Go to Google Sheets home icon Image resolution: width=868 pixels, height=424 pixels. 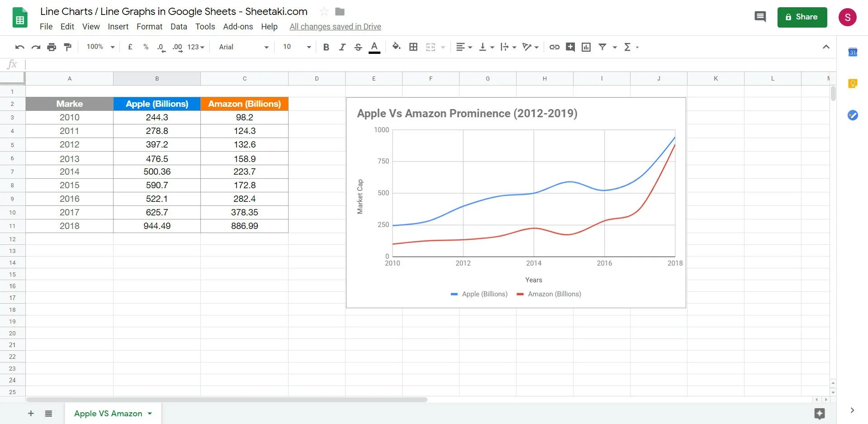click(x=20, y=18)
